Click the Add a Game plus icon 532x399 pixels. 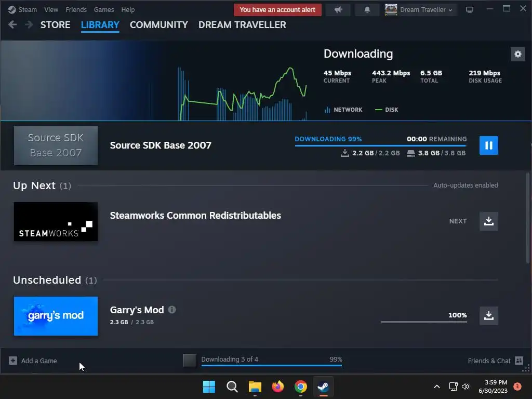(13, 361)
